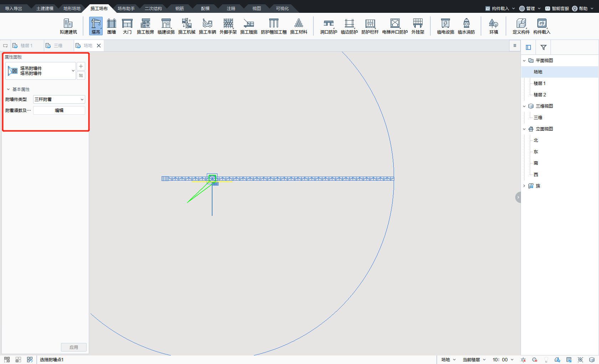Click the zoom-to-fit magnifier icon

(x=580, y=360)
